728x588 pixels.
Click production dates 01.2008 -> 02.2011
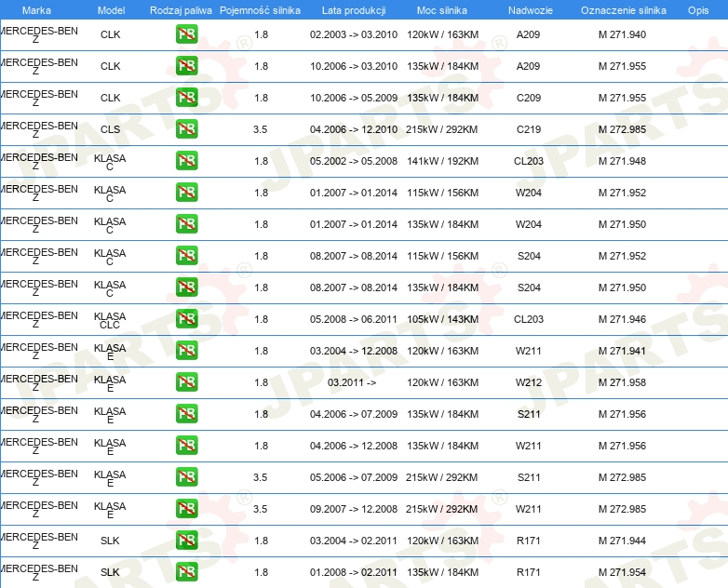point(354,572)
